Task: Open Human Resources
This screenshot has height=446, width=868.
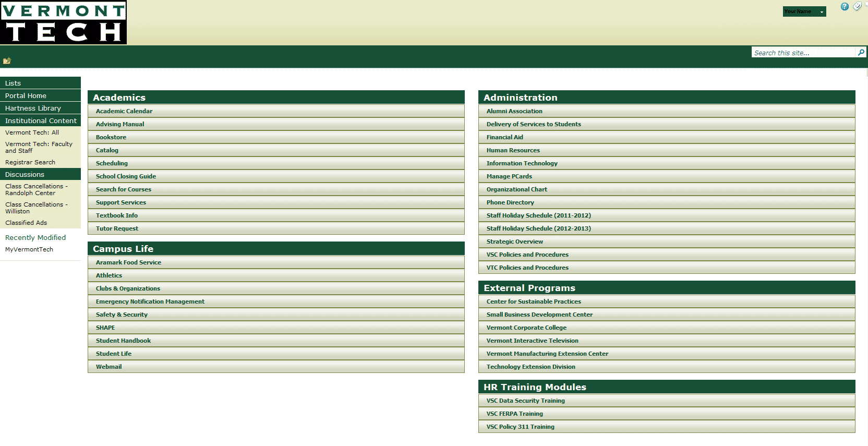Action: tap(667, 150)
